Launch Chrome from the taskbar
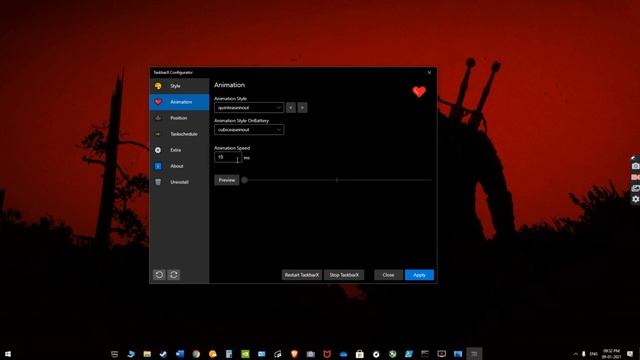 tap(196, 354)
